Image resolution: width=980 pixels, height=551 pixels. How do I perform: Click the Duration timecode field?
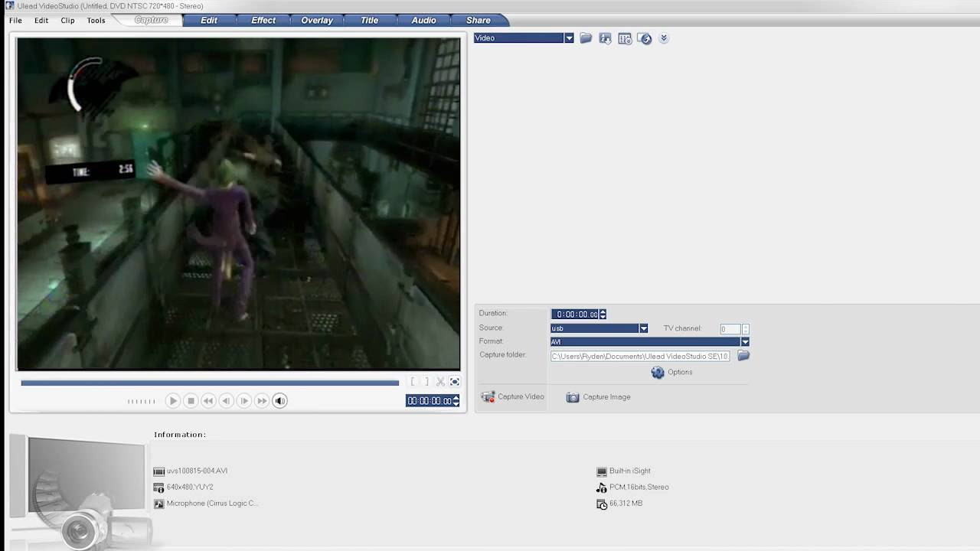click(x=575, y=315)
